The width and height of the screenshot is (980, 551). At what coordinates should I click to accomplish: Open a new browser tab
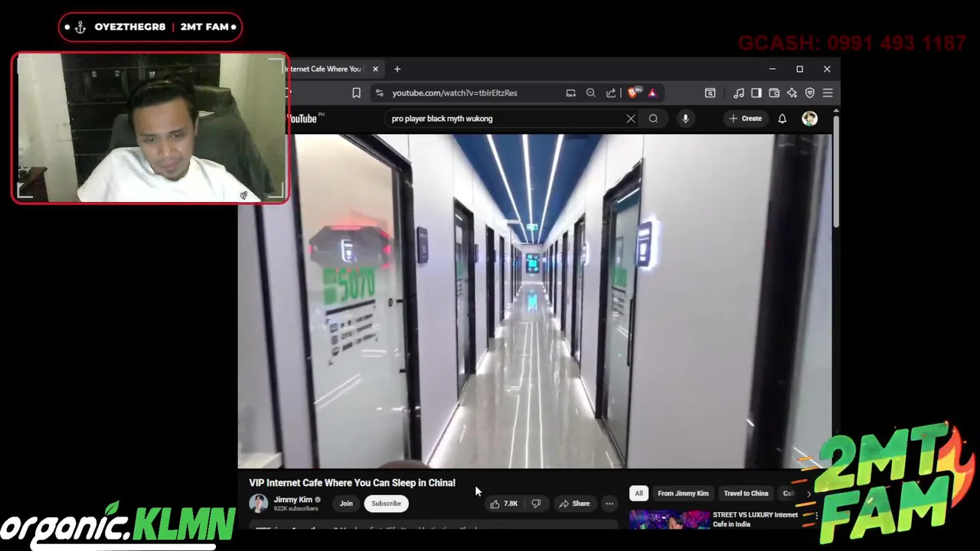[397, 69]
